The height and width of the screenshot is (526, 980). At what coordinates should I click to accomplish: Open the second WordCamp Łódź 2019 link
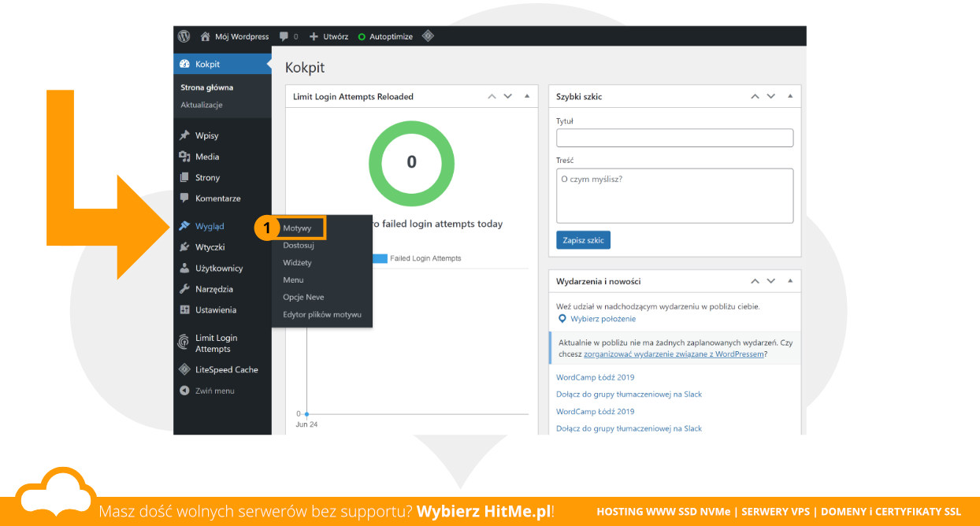[x=595, y=412]
